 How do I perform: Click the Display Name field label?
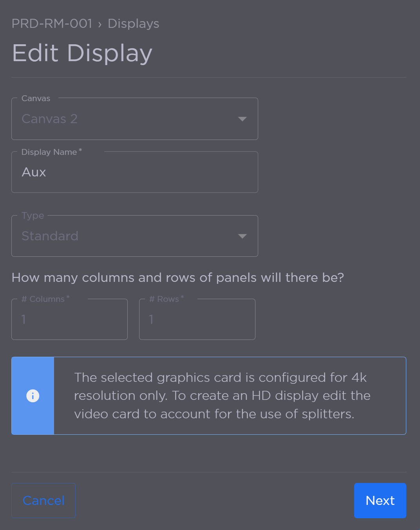click(x=49, y=152)
